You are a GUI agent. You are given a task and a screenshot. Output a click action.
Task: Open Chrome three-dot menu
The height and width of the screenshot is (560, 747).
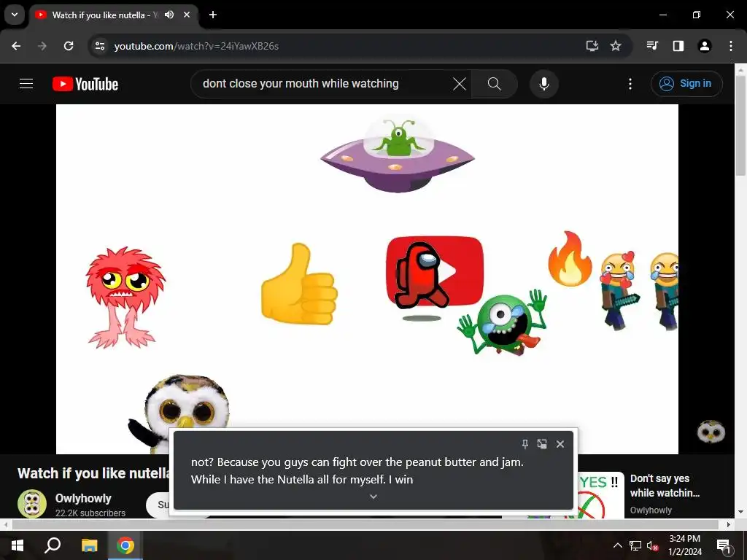[x=730, y=46]
